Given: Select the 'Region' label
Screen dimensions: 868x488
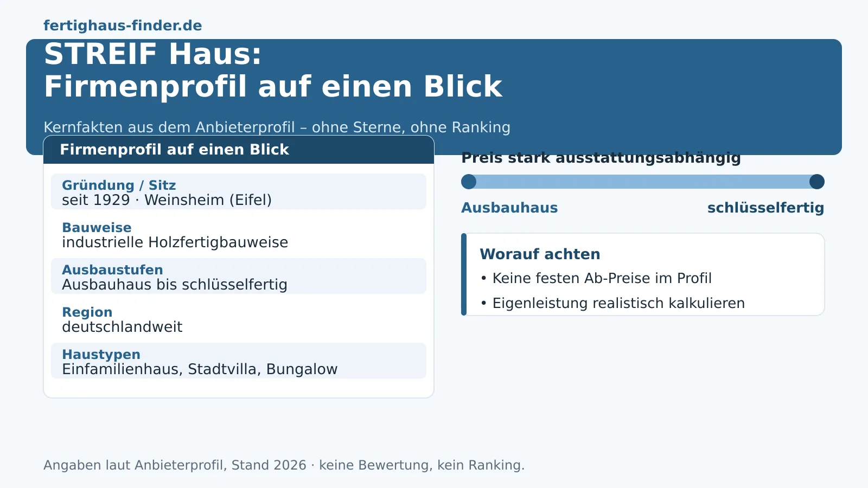Looking at the screenshot, I should [x=87, y=312].
